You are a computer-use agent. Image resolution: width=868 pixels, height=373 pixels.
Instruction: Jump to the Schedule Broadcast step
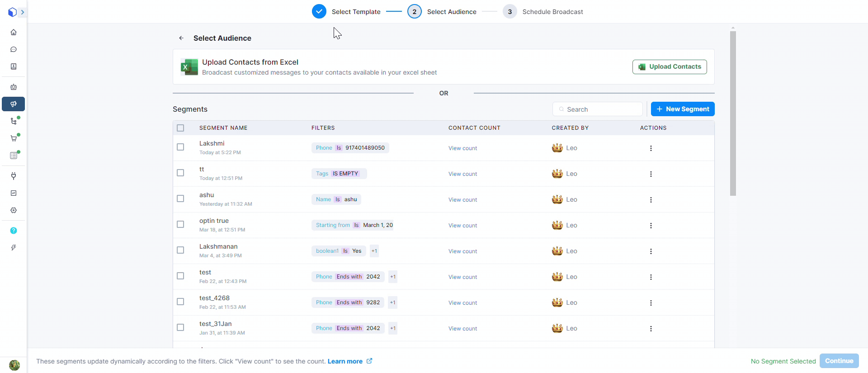click(552, 12)
